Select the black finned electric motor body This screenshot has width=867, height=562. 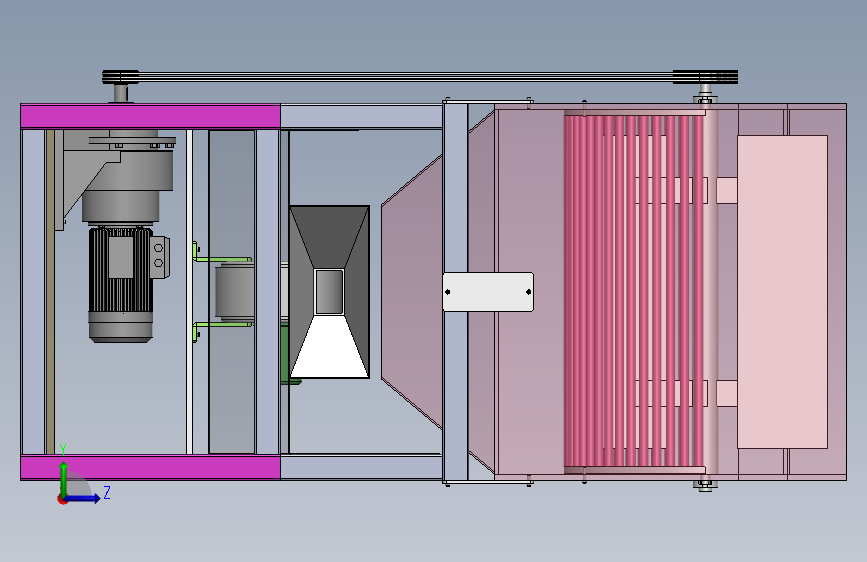pyautogui.click(x=120, y=270)
